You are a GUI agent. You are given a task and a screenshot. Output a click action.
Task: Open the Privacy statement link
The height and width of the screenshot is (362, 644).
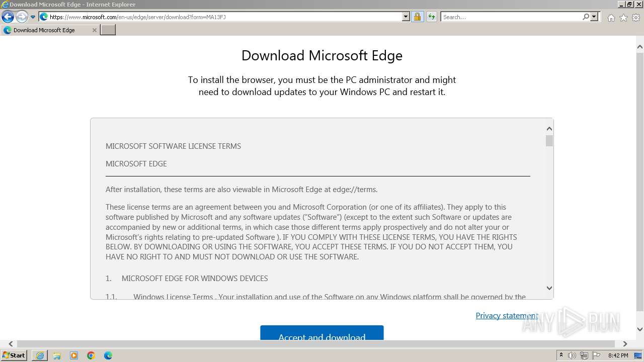click(x=507, y=316)
